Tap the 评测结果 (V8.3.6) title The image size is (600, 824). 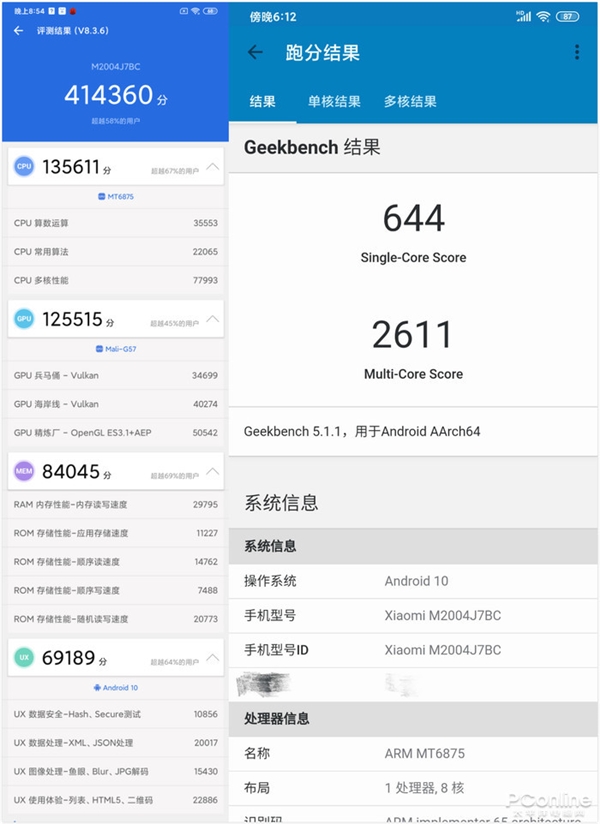73,31
